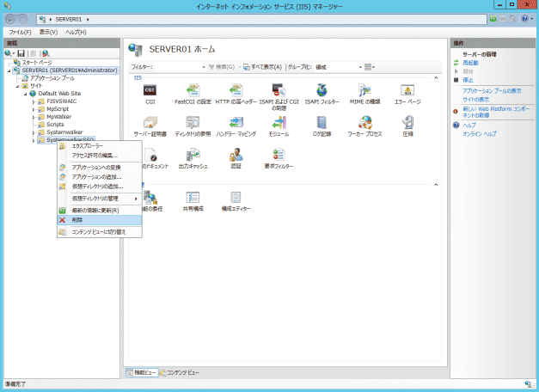Click オンライン ヘルプ link
The height and width of the screenshot is (392, 539).
coord(480,134)
